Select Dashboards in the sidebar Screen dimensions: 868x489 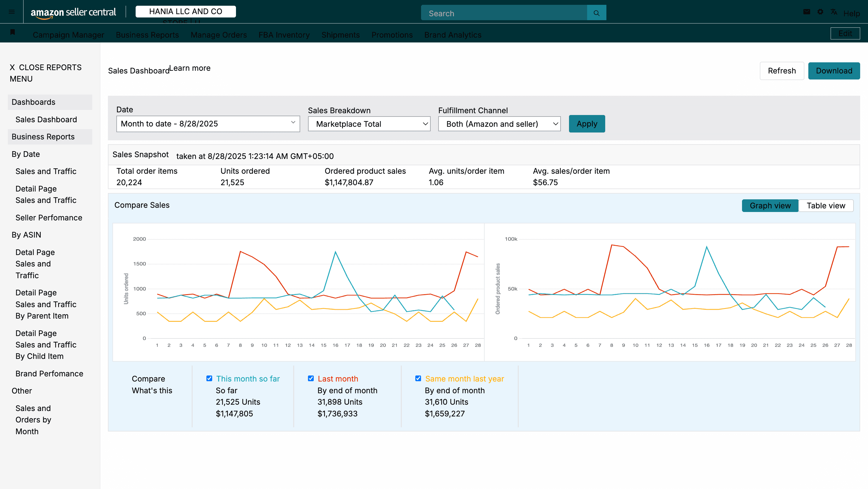pos(50,102)
